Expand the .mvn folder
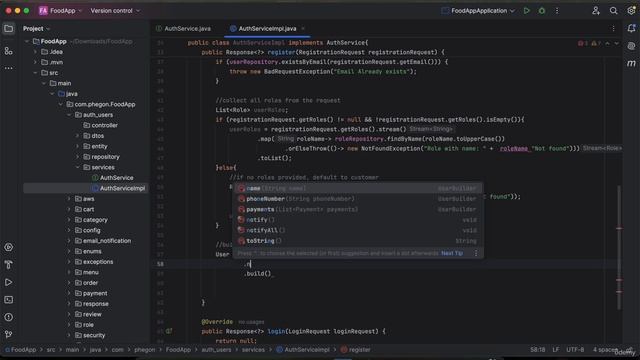The height and width of the screenshot is (360, 640). (36, 62)
